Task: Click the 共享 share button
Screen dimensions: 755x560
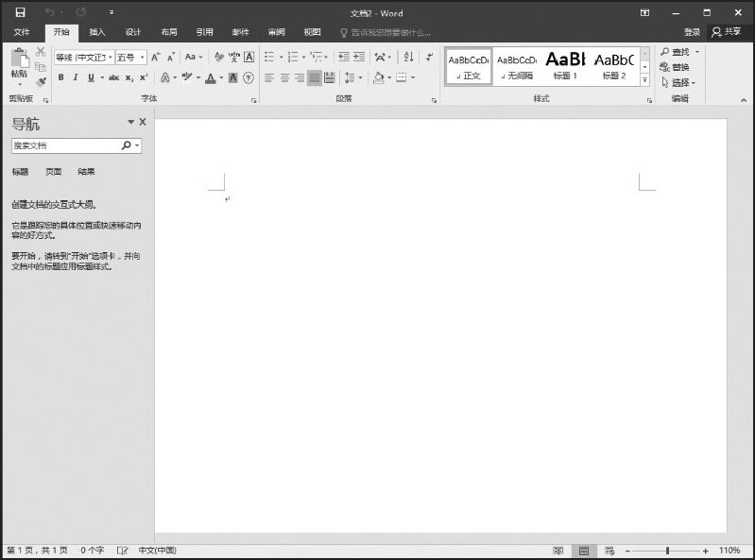Action: coord(729,32)
